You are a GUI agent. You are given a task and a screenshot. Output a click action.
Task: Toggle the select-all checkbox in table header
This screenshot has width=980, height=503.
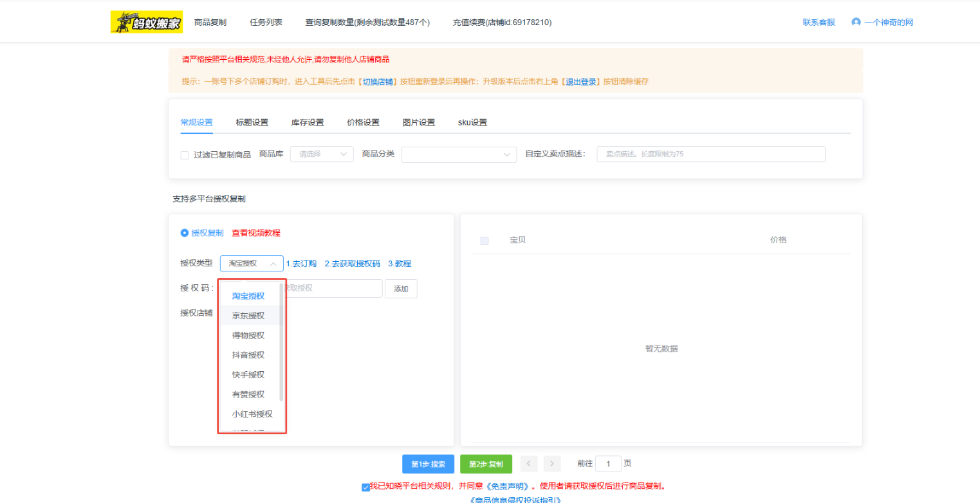(x=485, y=241)
